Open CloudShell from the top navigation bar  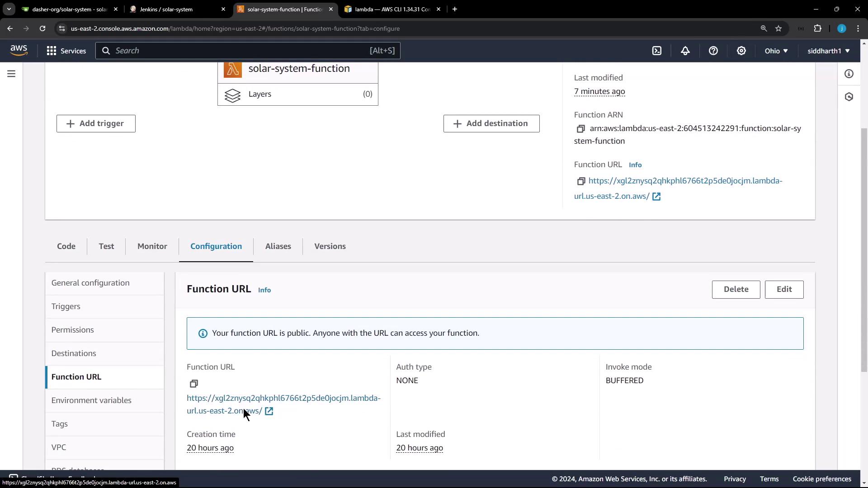point(657,51)
